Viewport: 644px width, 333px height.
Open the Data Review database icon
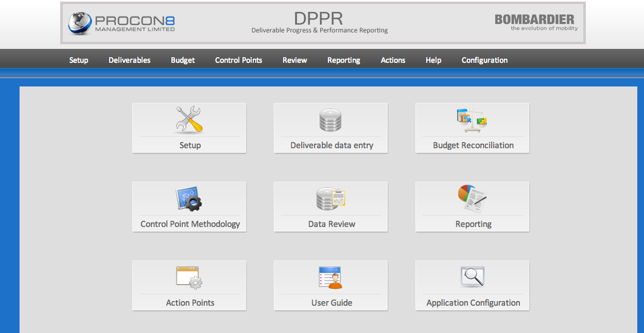[331, 199]
